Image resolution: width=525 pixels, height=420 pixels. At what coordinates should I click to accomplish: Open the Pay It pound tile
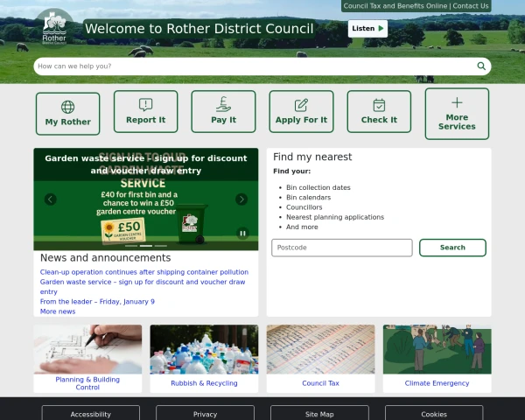(x=223, y=112)
